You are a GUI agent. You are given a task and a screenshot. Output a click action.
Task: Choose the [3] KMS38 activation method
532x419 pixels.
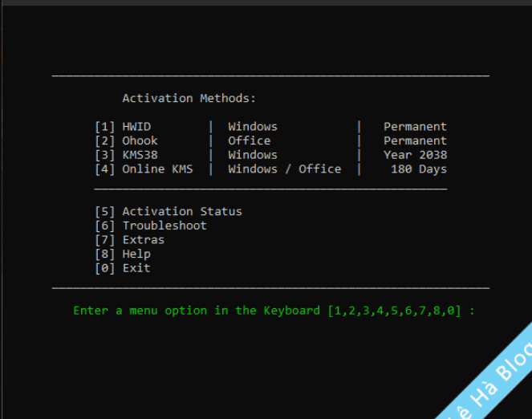pyautogui.click(x=126, y=155)
